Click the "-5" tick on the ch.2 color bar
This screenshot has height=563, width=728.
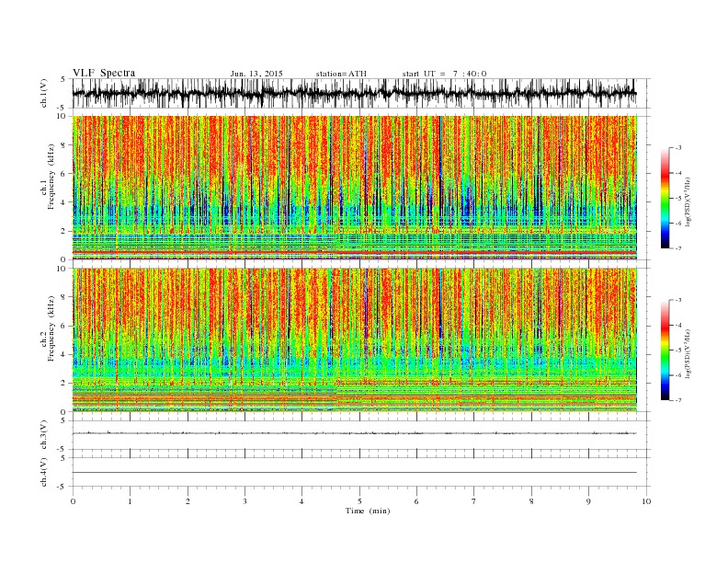pos(678,350)
